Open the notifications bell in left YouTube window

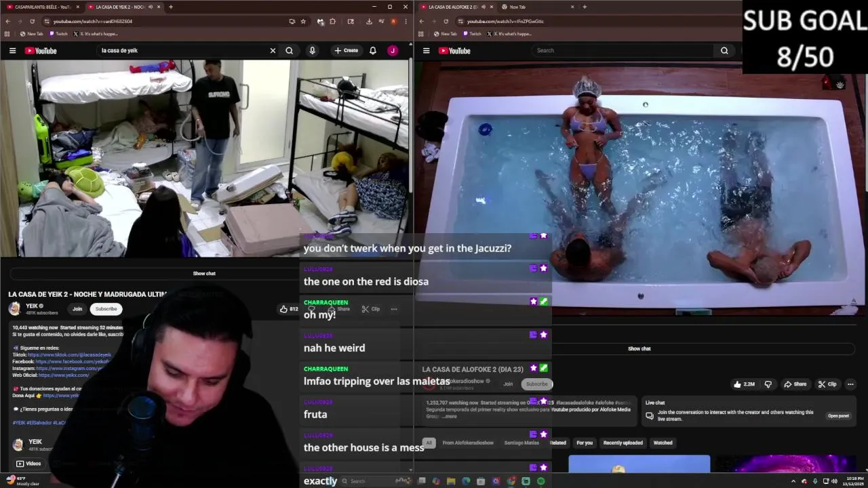pos(373,51)
